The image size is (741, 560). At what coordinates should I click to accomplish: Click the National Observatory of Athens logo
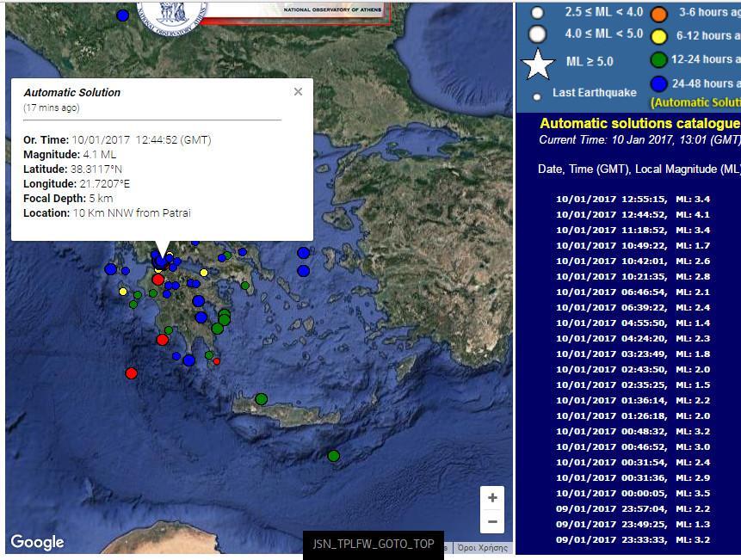171,11
